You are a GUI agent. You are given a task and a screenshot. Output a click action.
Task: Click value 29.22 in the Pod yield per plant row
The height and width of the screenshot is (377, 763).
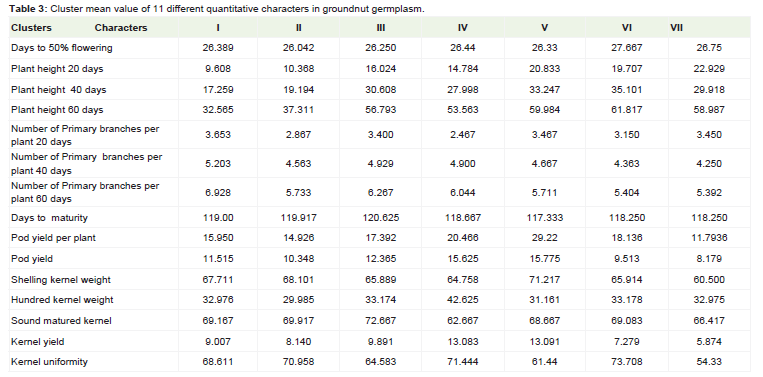coord(545,238)
